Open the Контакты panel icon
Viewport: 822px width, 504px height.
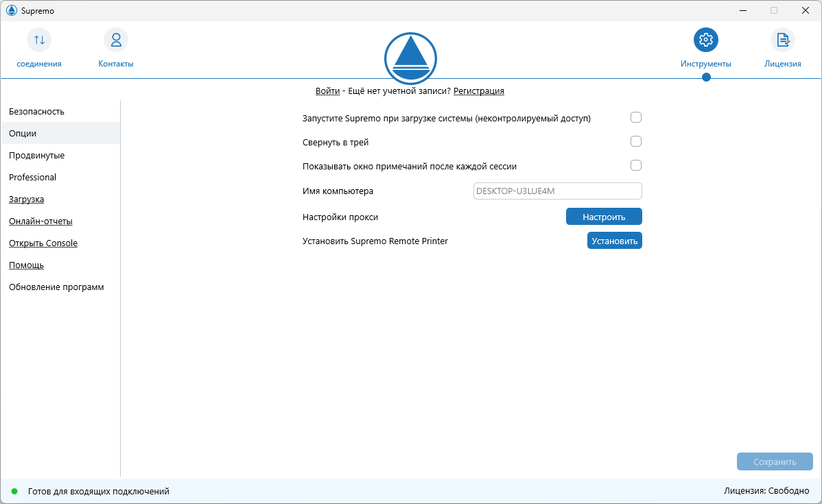tap(115, 40)
